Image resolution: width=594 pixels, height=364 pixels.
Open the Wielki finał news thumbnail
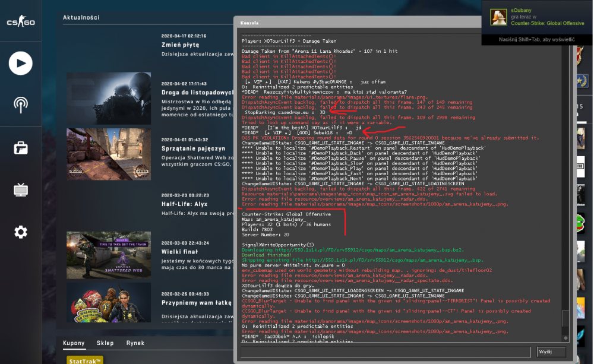point(109,255)
